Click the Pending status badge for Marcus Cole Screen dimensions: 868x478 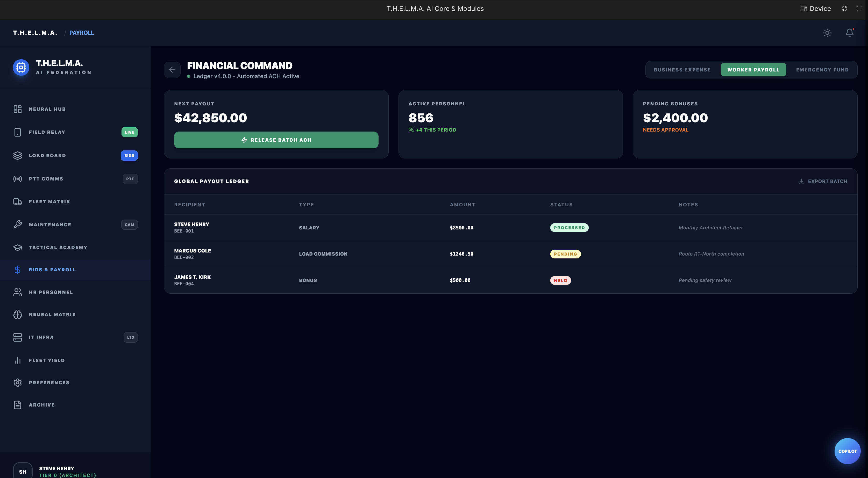(565, 254)
